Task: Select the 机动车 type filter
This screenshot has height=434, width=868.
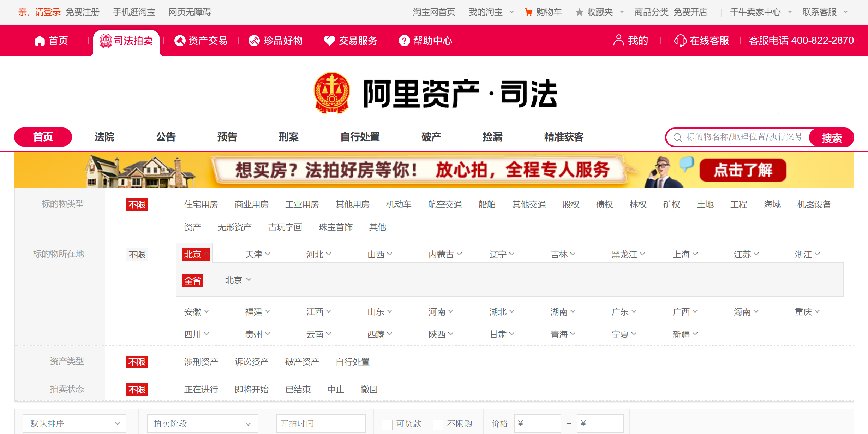Action: (399, 204)
